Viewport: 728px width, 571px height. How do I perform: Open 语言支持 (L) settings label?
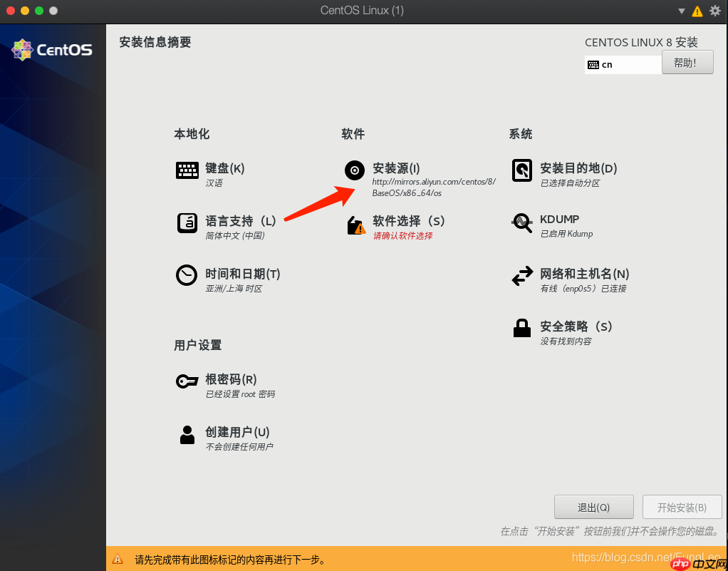(x=241, y=221)
